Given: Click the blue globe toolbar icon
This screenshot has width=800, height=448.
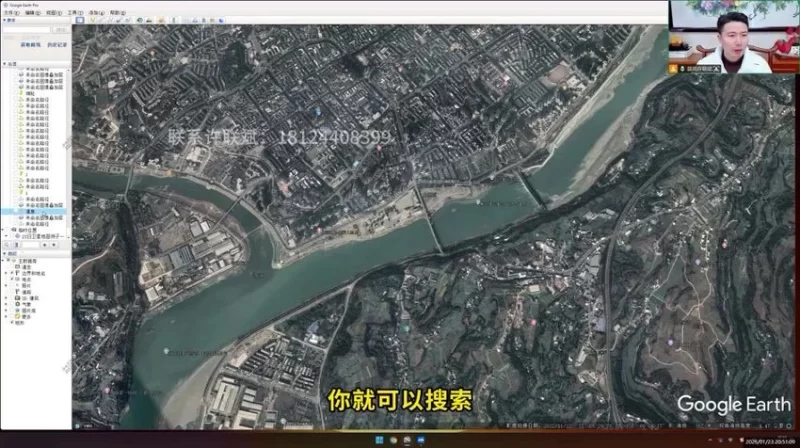Looking at the screenshot, I should (x=221, y=20).
